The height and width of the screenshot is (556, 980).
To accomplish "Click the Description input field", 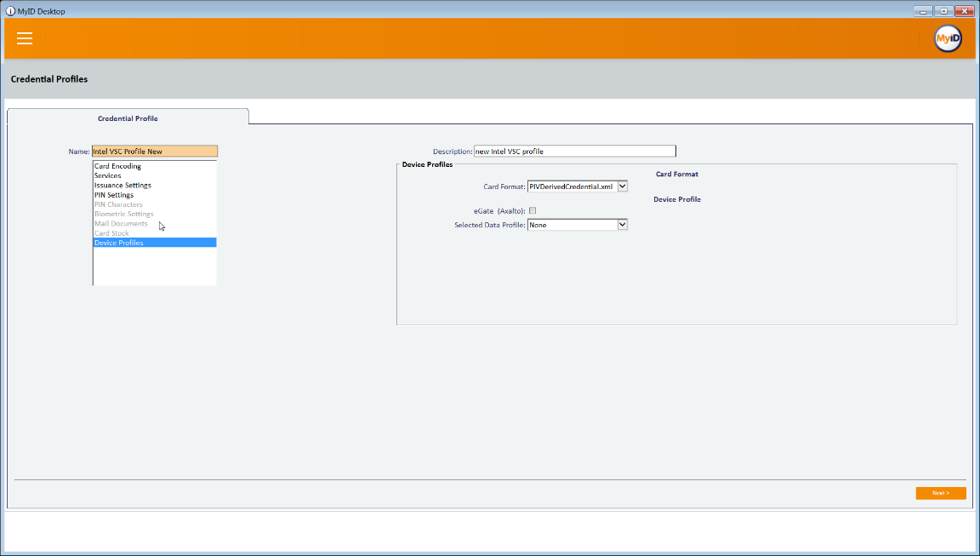I will tap(574, 152).
